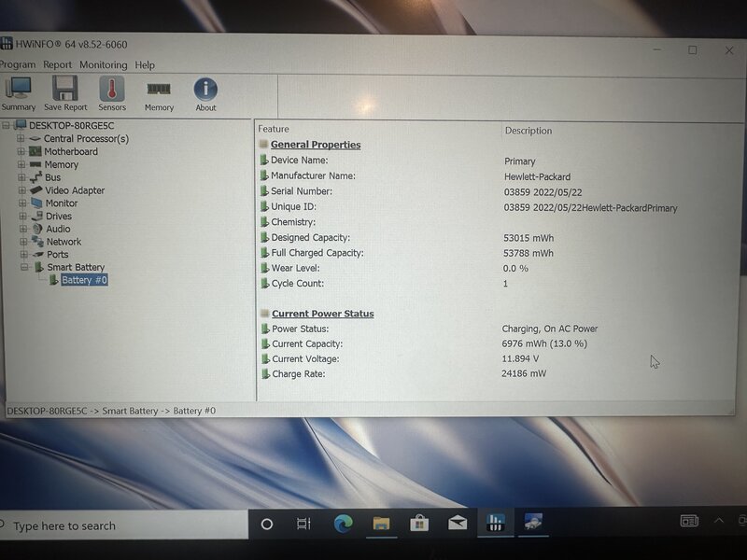Image resolution: width=747 pixels, height=560 pixels.
Task: Open the Summary toolbar icon
Action: pyautogui.click(x=18, y=94)
